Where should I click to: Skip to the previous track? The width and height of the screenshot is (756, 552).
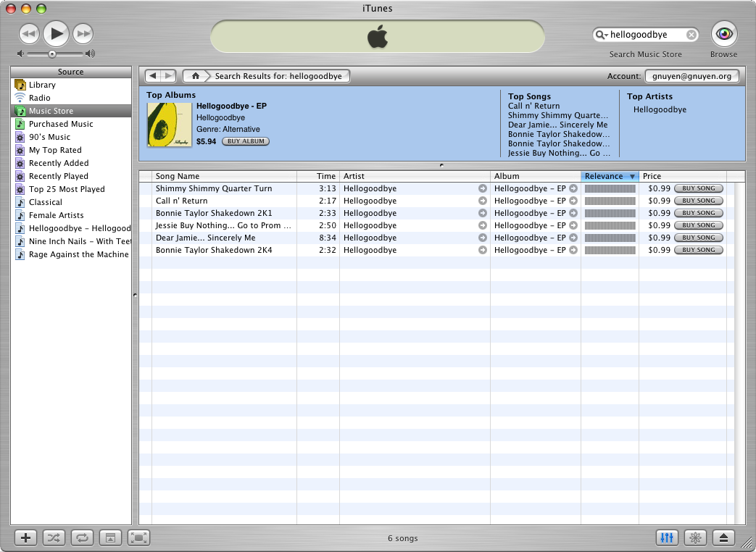pyautogui.click(x=29, y=34)
